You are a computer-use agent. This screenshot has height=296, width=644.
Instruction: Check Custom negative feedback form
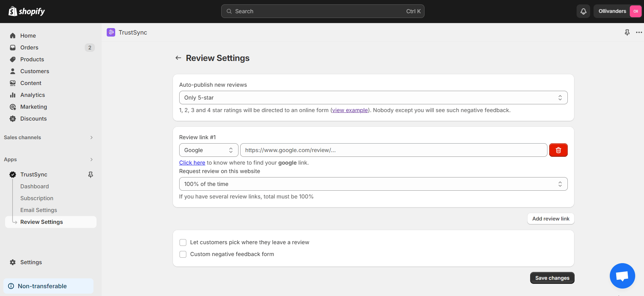183,254
